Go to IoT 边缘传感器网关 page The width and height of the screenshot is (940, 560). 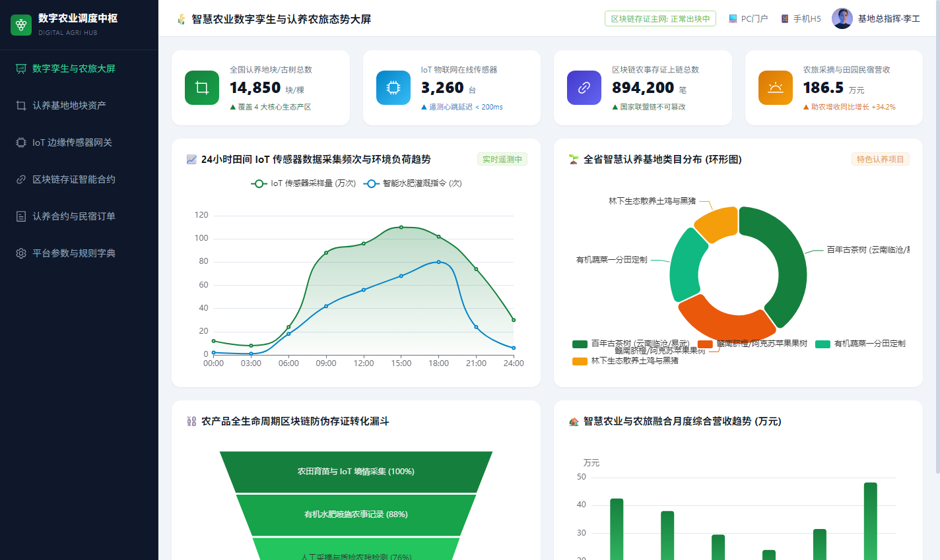tap(79, 142)
